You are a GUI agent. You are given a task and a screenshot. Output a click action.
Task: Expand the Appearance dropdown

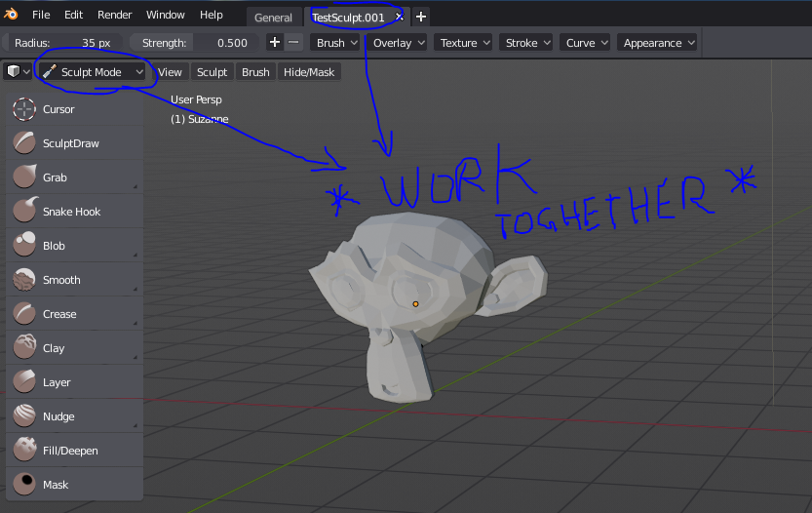pyautogui.click(x=657, y=43)
